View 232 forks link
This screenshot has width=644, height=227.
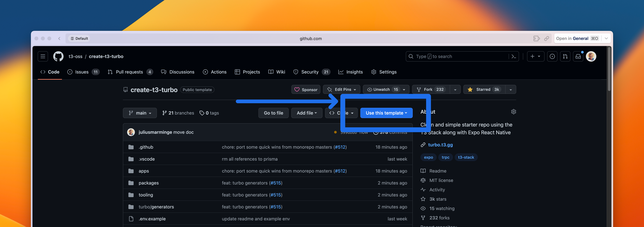[x=435, y=218]
